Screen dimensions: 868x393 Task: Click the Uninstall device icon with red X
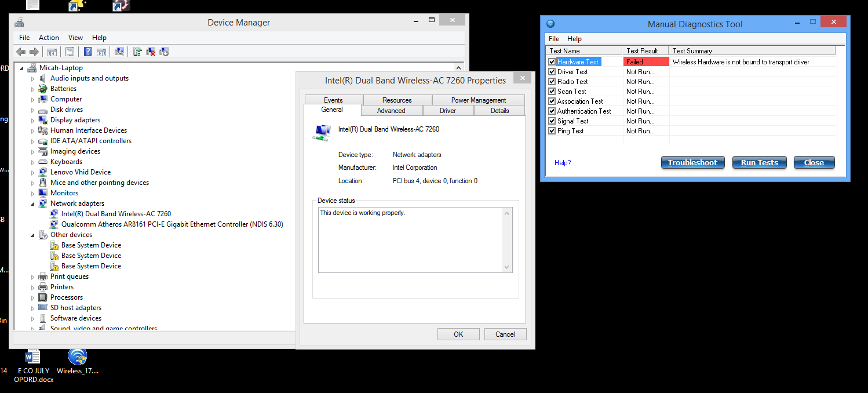[151, 52]
